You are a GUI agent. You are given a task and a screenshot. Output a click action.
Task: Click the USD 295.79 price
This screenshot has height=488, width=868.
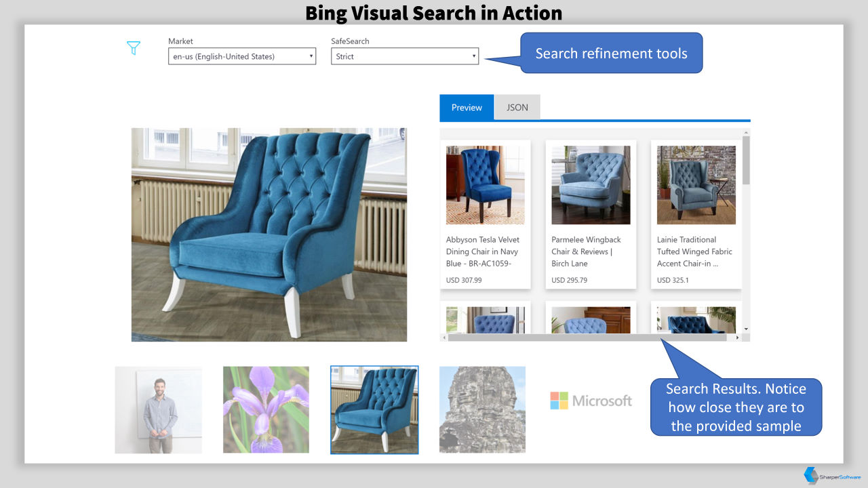570,280
